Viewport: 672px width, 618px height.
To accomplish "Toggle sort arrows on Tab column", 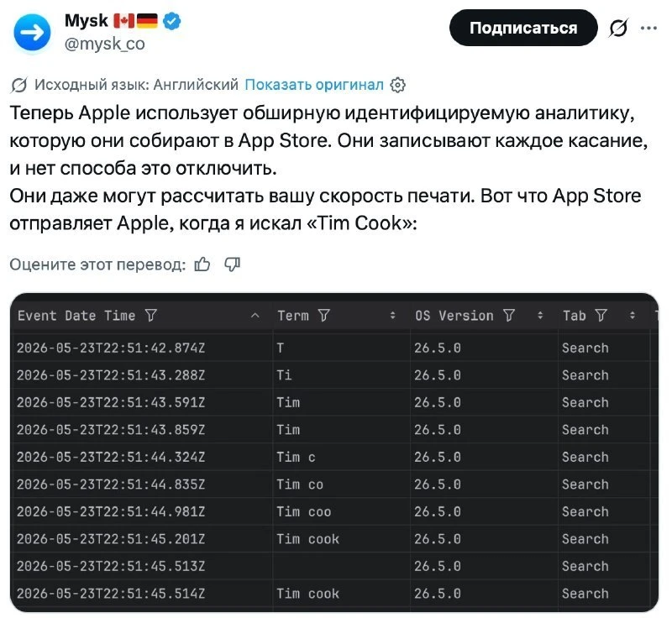I will [x=633, y=316].
